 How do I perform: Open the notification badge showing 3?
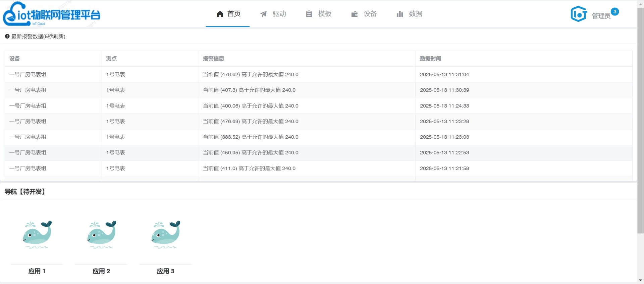click(615, 11)
